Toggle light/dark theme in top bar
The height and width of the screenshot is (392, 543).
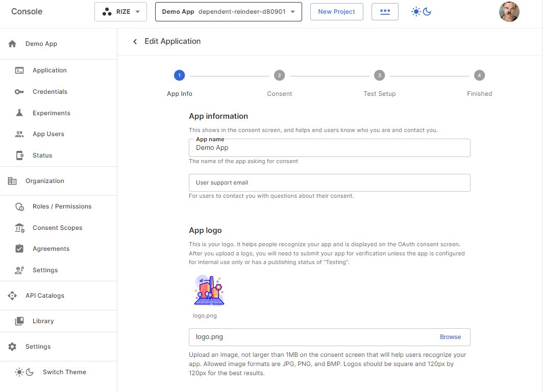(x=422, y=12)
